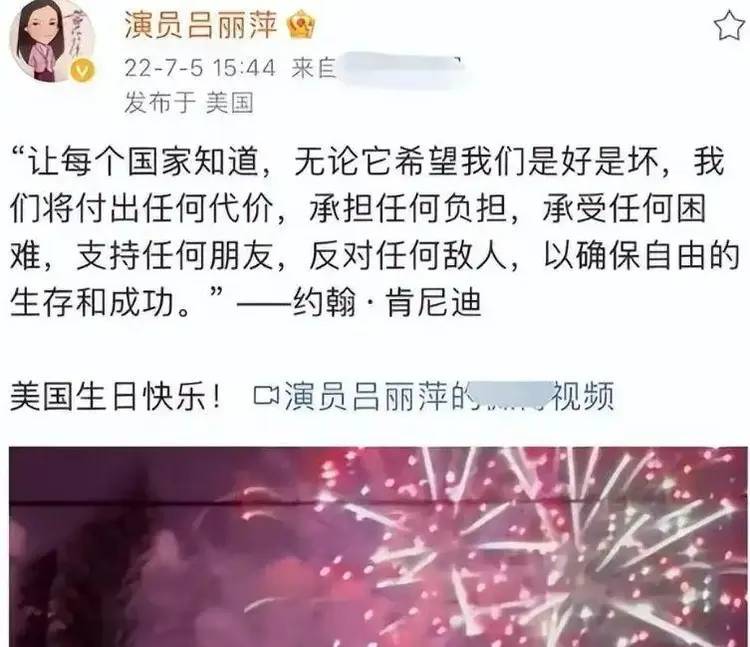This screenshot has width=750, height=647.
Task: Click the blurred source name after 来自
Action: pos(399,69)
